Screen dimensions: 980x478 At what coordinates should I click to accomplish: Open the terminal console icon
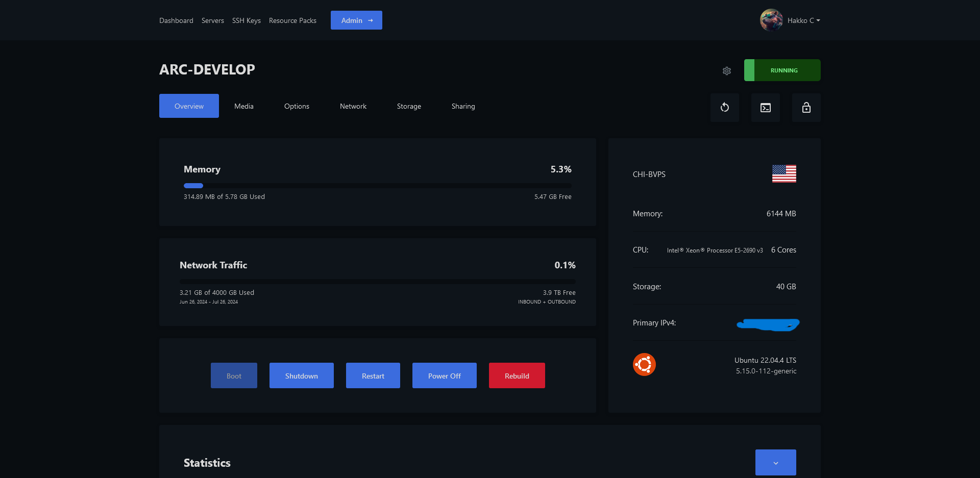point(765,108)
